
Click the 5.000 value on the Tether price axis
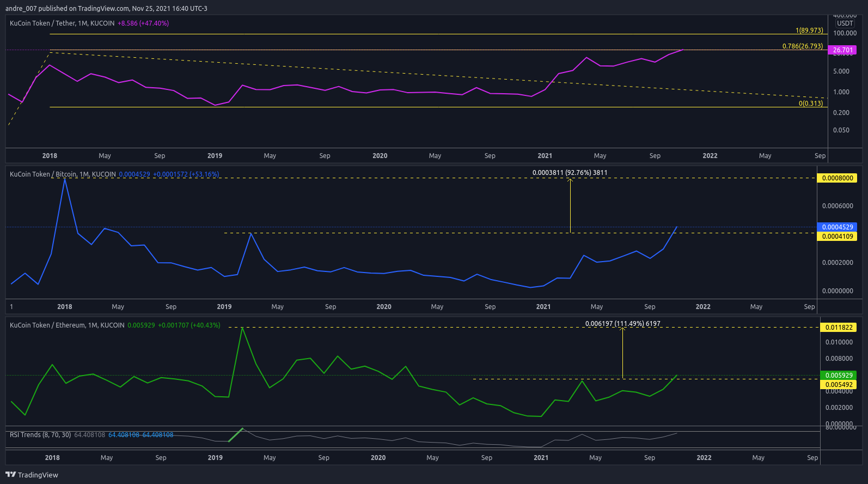(841, 71)
